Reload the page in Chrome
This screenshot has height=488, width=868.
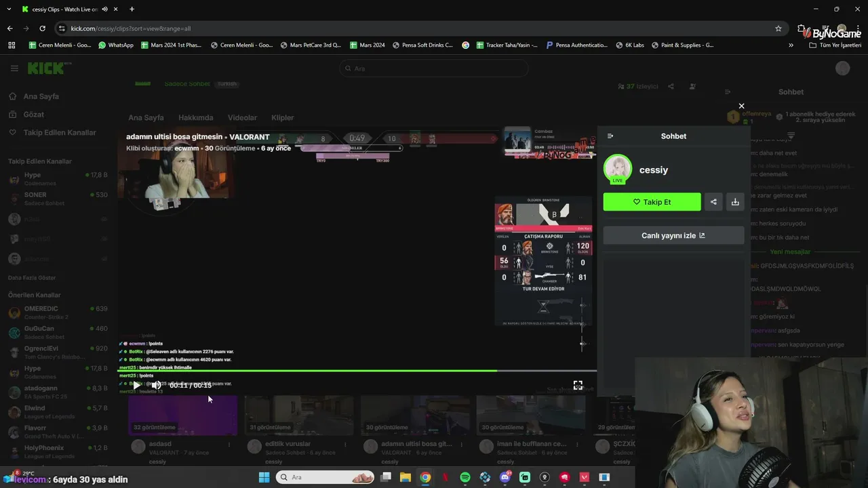pos(42,28)
